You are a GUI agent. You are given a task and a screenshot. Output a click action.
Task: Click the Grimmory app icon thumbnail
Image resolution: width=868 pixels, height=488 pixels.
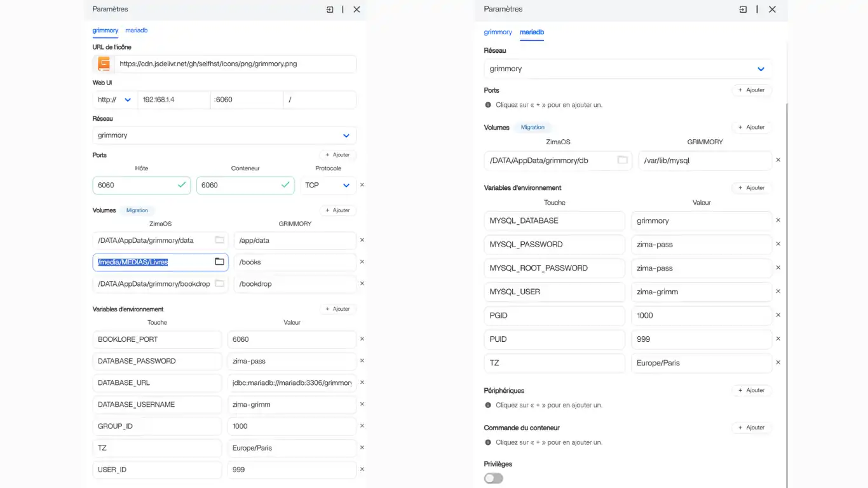(x=104, y=64)
